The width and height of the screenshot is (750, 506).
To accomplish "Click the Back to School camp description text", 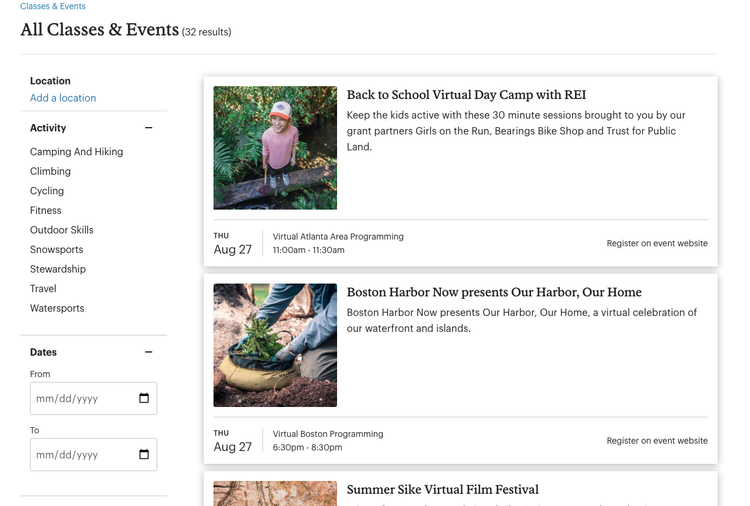I will click(x=516, y=131).
